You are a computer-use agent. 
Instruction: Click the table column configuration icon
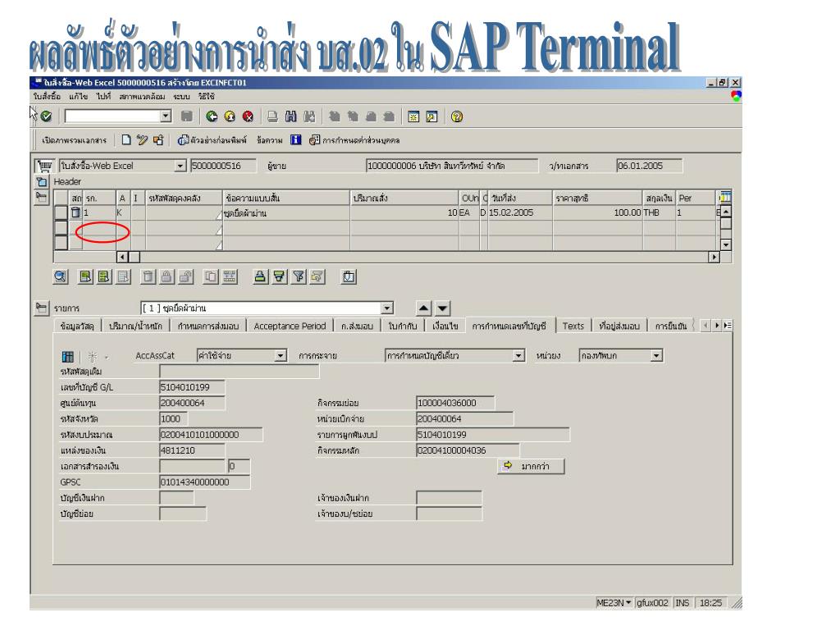pos(725,198)
